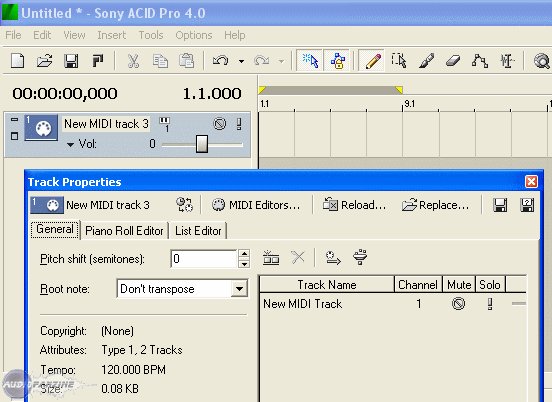Click the 00:00:00,000 time display
Image resolution: width=552 pixels, height=402 pixels.
(65, 94)
